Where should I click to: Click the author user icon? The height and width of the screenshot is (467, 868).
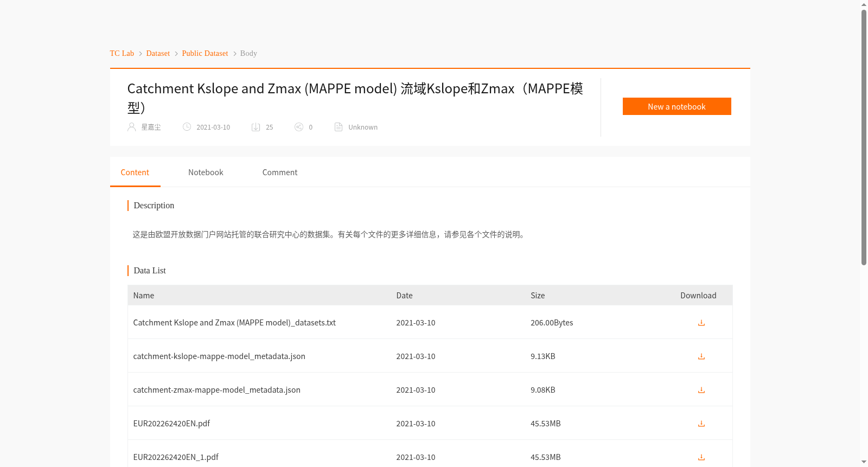[x=131, y=127]
